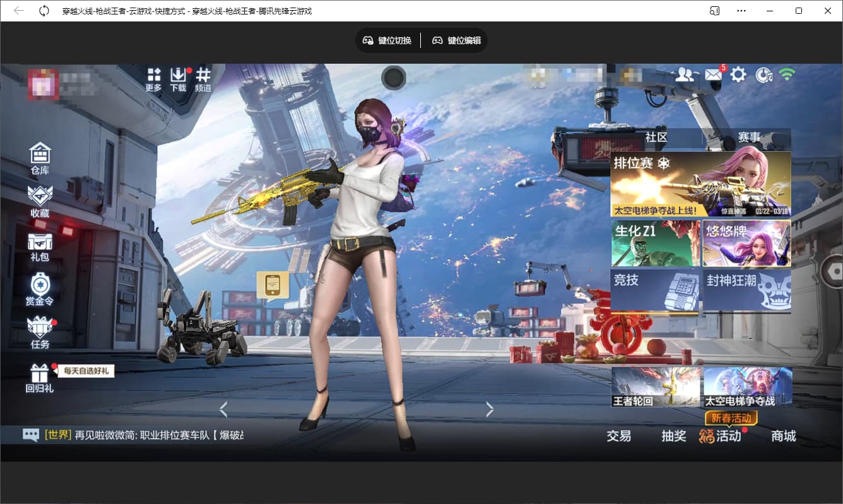
Task: Click the 回归礼 return gift icon
Action: [40, 377]
